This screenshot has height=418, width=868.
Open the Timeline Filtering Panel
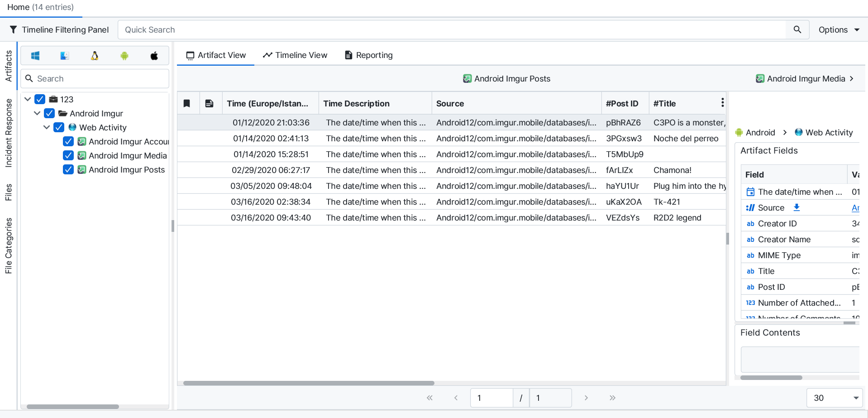tap(59, 30)
